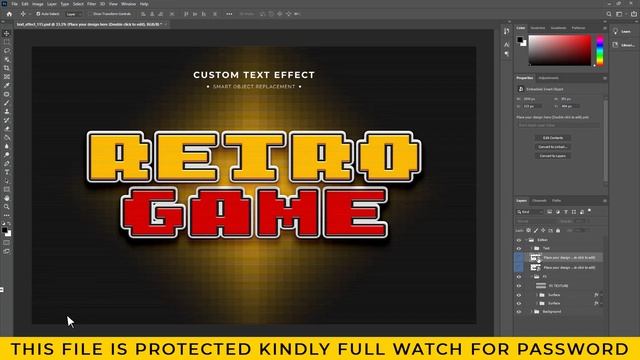The width and height of the screenshot is (640, 360).
Task: Select the Rectangle shape tool
Action: (7, 189)
